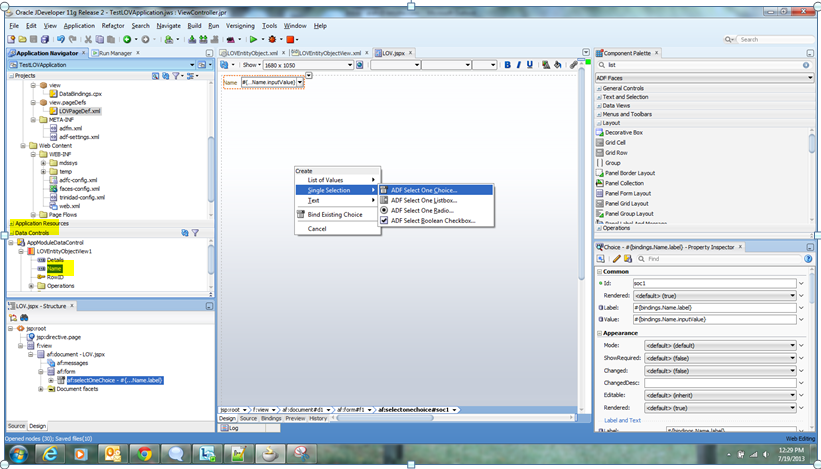Click the binoculars find icon in Structure pane

coord(24,318)
